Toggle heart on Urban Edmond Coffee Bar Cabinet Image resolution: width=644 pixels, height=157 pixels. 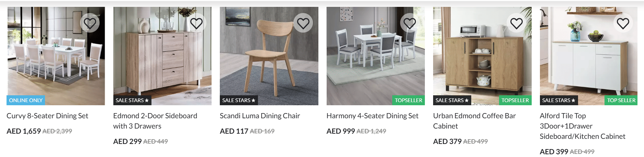pos(517,23)
